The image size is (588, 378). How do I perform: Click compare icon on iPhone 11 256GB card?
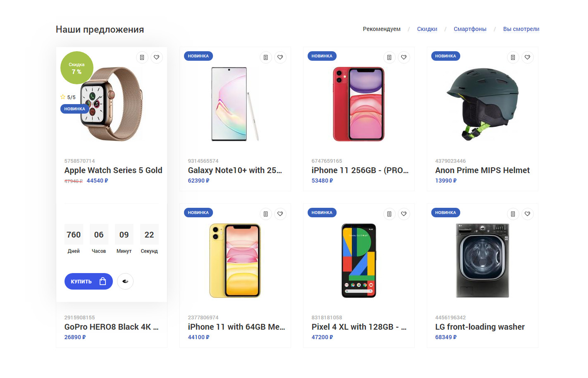389,57
